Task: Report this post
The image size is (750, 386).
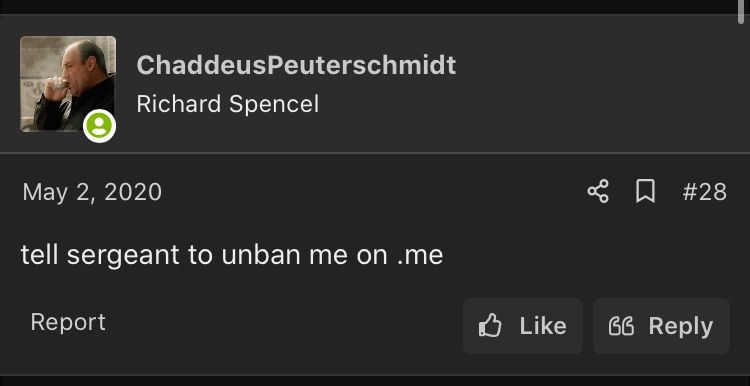Action: click(68, 322)
